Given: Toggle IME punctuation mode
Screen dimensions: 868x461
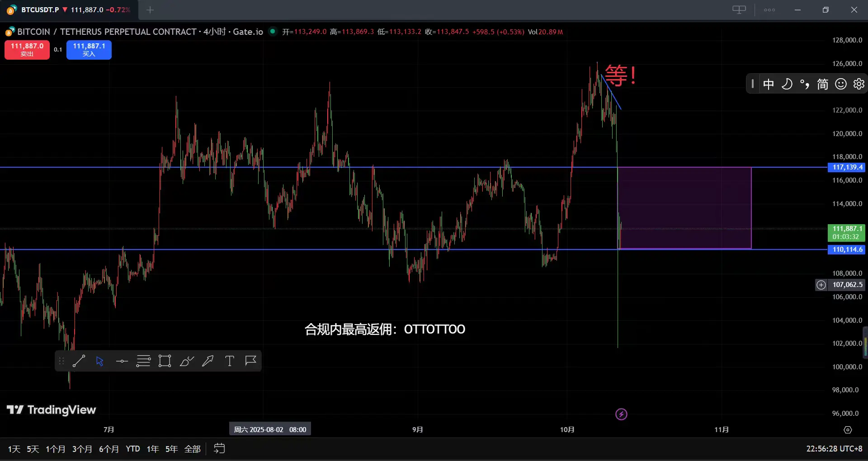Looking at the screenshot, I should [x=805, y=84].
